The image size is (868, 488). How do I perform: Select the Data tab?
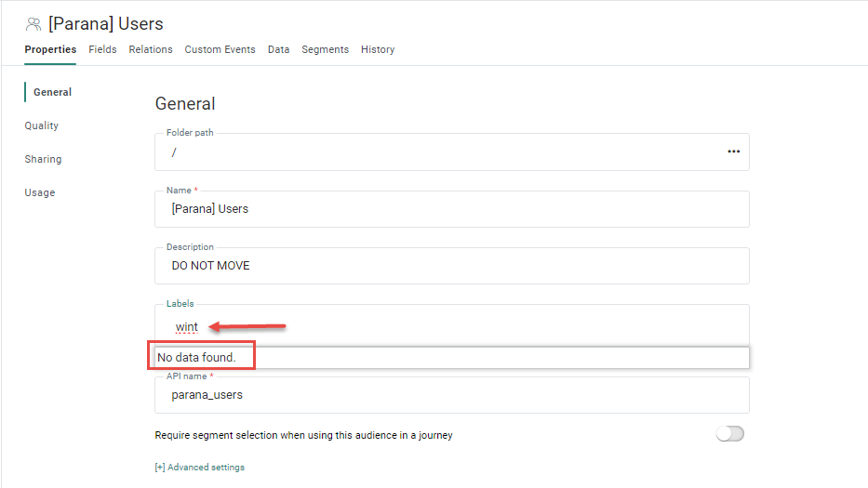tap(278, 49)
